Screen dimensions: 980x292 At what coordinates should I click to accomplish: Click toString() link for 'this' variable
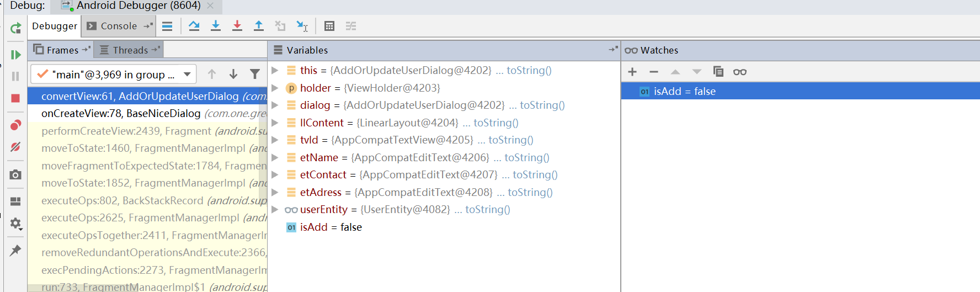click(529, 70)
